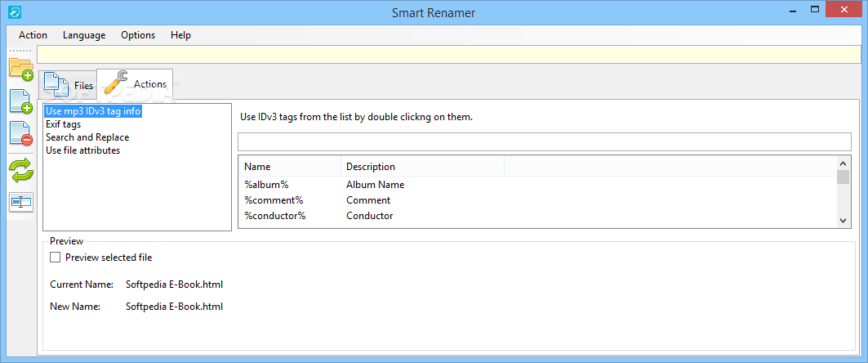The height and width of the screenshot is (363, 868).
Task: Select Search and Replace action
Action: tap(87, 137)
